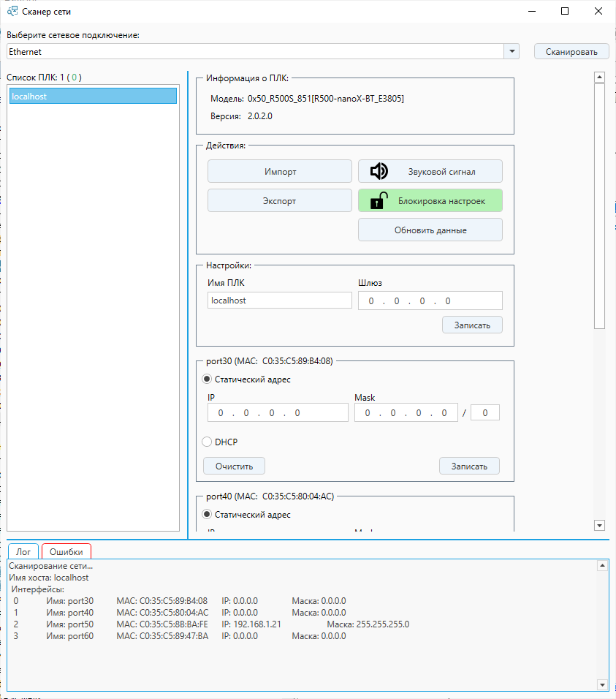The width and height of the screenshot is (616, 699).
Task: Enable DHCP for port30
Action: tap(208, 442)
